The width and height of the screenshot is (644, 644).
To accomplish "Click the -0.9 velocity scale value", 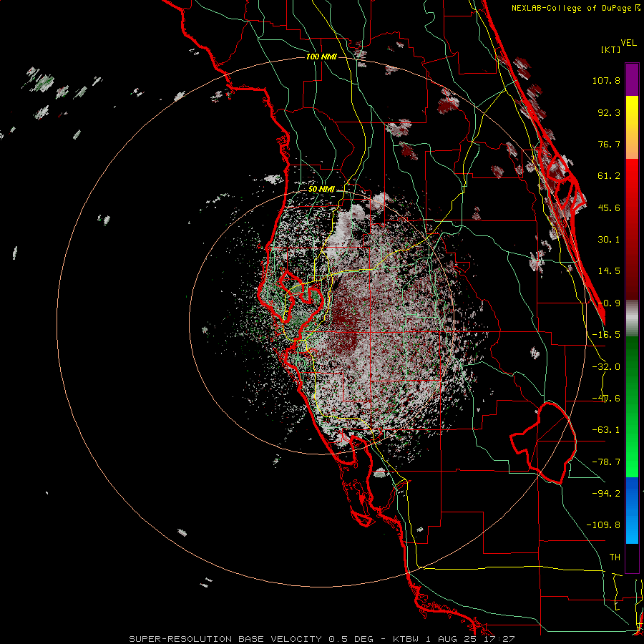I will (609, 303).
